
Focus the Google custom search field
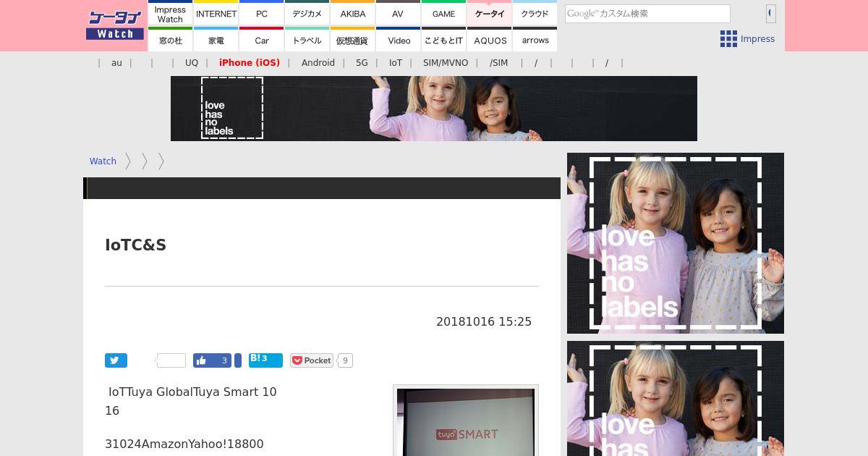coord(647,14)
